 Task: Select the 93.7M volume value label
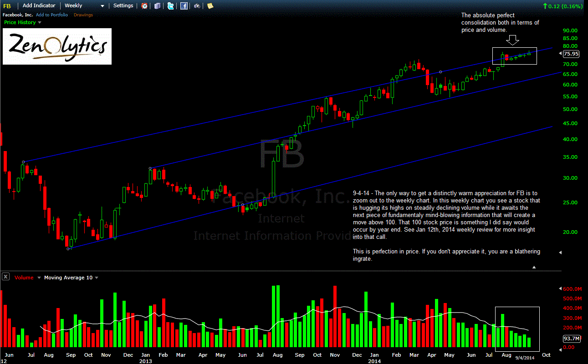click(x=571, y=339)
